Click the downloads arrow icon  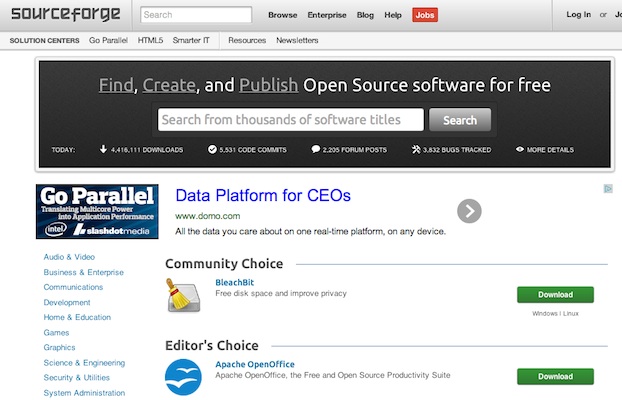click(x=103, y=149)
